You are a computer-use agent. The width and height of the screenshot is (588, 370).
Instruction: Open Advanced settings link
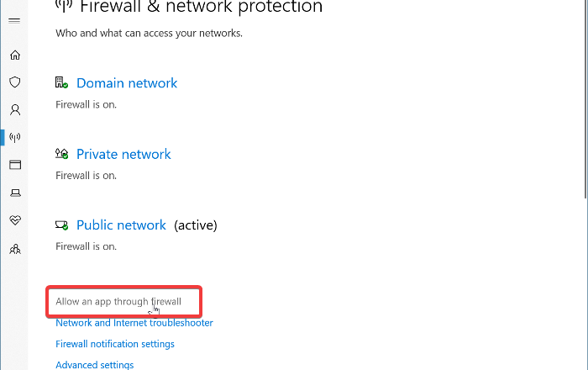point(94,365)
